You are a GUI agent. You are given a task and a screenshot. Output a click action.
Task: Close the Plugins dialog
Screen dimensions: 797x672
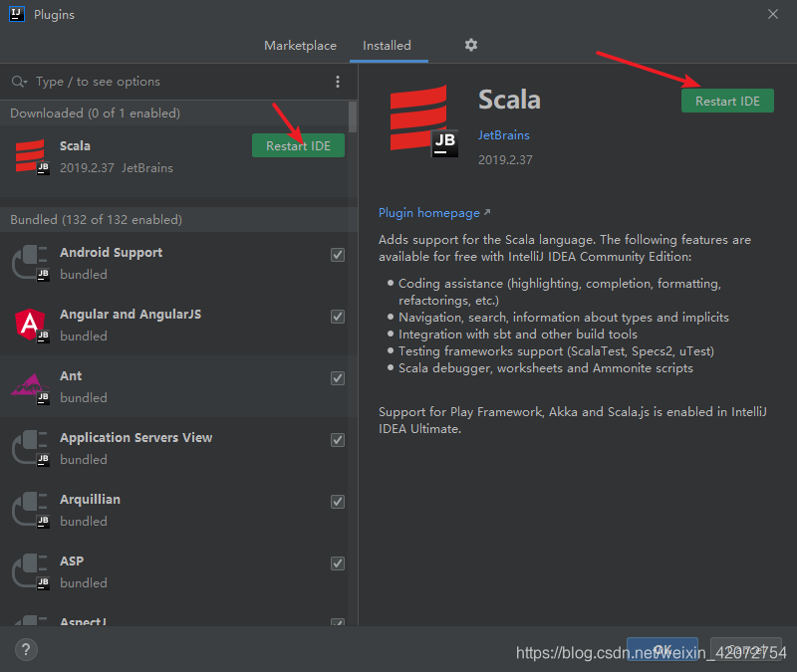pos(773,14)
